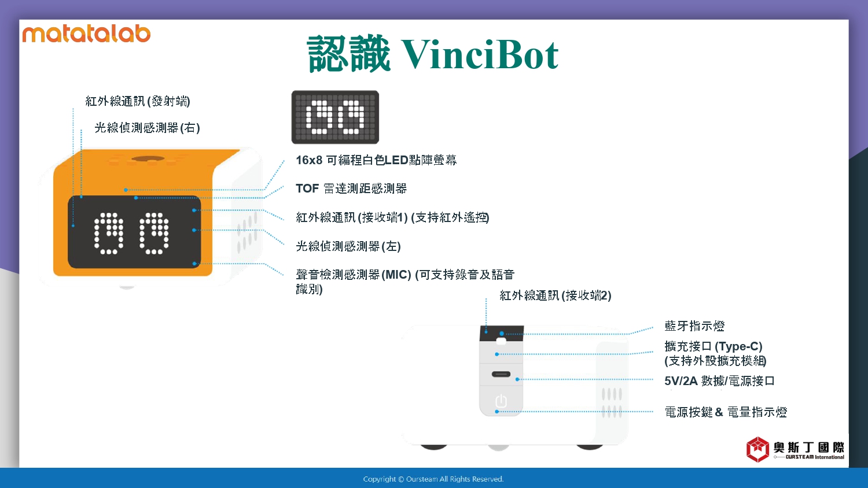This screenshot has width=868, height=488.
Task: Select the text 16x8 可編程白色LED點陣螢幕
Action: click(x=376, y=160)
